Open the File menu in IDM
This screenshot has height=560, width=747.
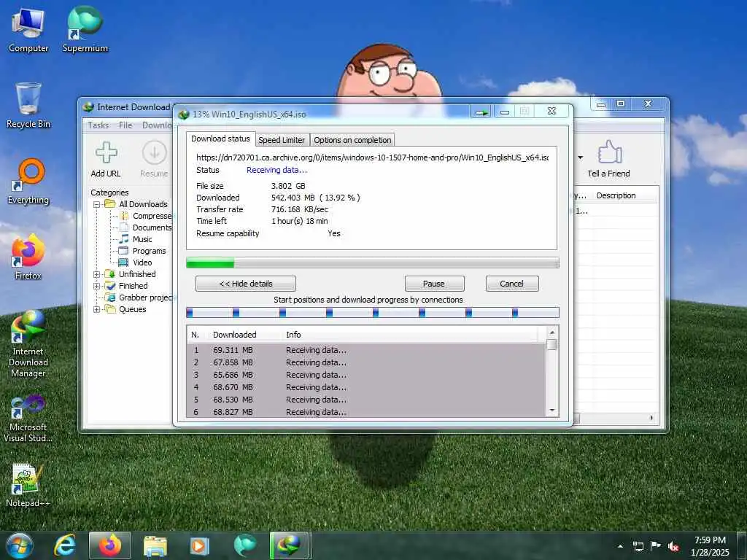[125, 125]
